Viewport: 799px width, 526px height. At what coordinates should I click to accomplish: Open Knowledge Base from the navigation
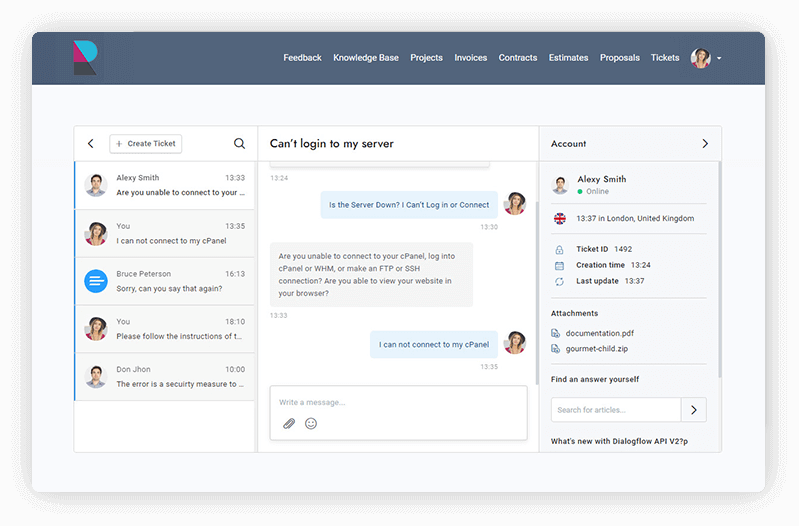point(366,58)
